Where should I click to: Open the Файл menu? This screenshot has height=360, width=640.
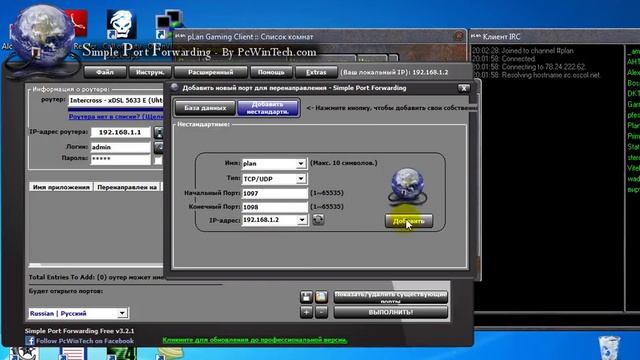coord(105,72)
